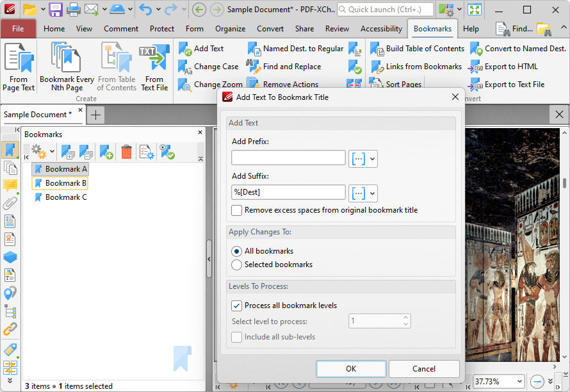Close the Bookmarks pane
The image size is (570, 392).
(x=200, y=133)
